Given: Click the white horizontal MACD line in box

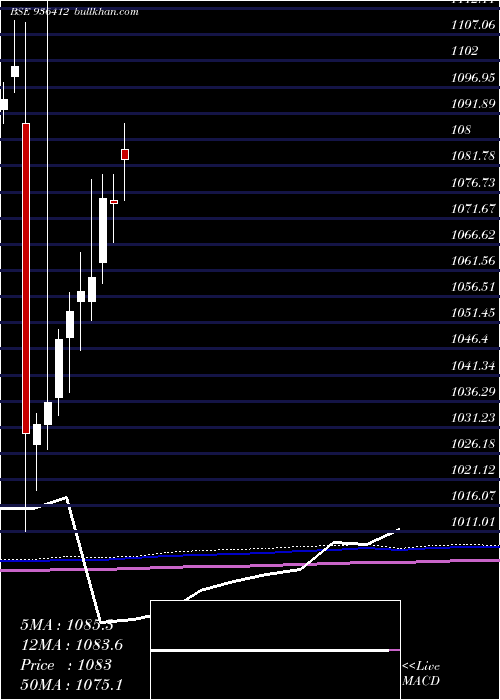Looking at the screenshot, I should click(271, 650).
